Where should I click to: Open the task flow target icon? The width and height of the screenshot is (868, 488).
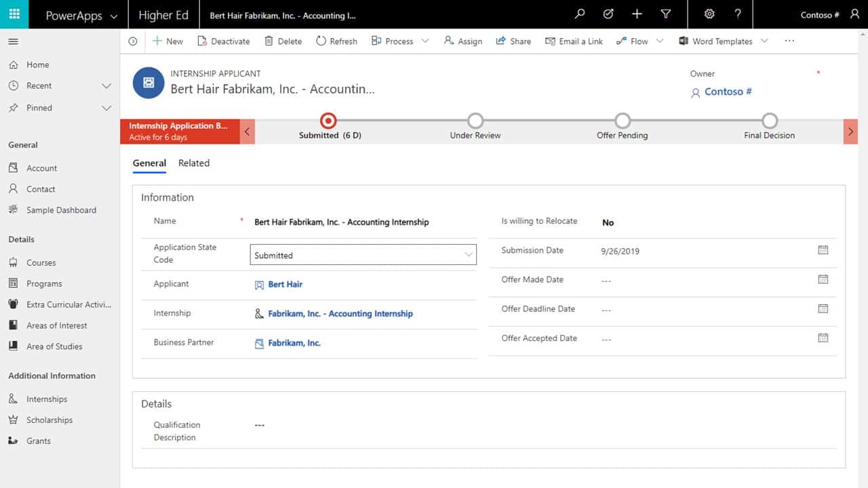(x=608, y=14)
